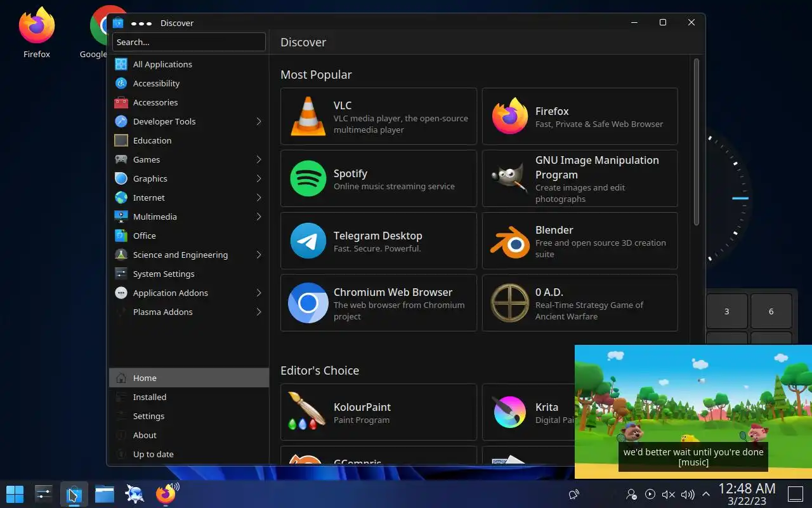812x508 pixels.
Task: Select the All Applications category
Action: (189, 64)
